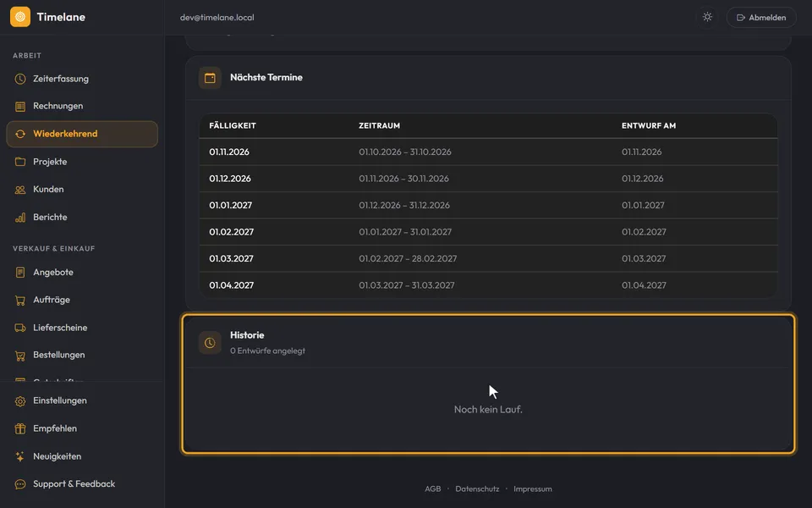This screenshot has width=812, height=508.
Task: Click the "0 Entwürfe angelegt" subtitle
Action: (x=268, y=351)
